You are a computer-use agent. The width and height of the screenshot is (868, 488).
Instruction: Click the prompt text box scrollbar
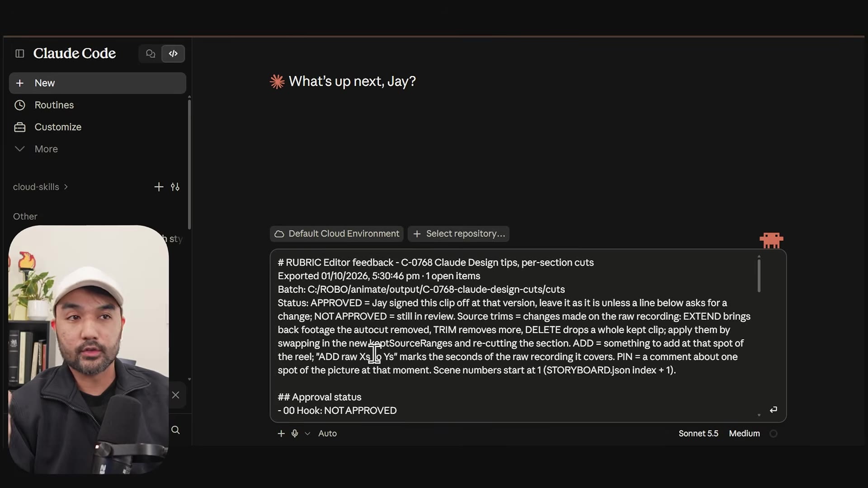point(759,276)
